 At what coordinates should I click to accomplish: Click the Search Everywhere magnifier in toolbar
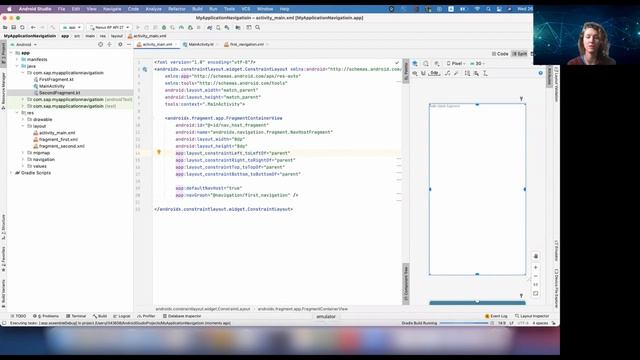(x=258, y=27)
